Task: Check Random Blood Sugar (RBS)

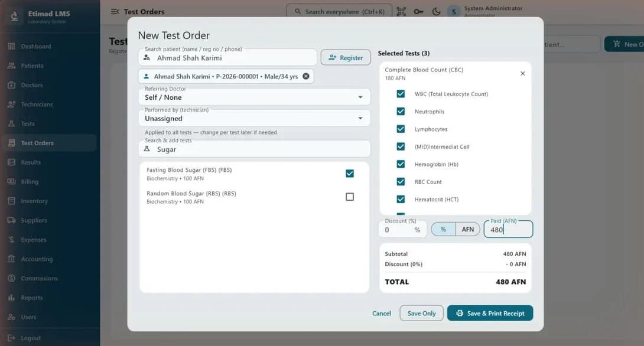Action: 350,197
